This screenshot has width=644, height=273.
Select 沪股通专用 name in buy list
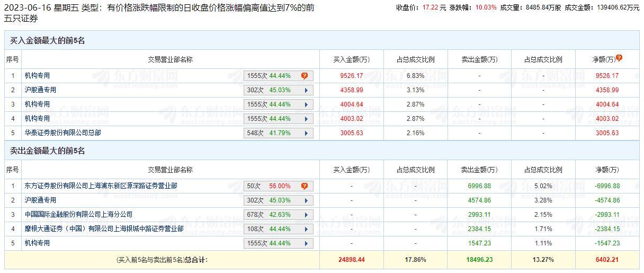tap(40, 90)
